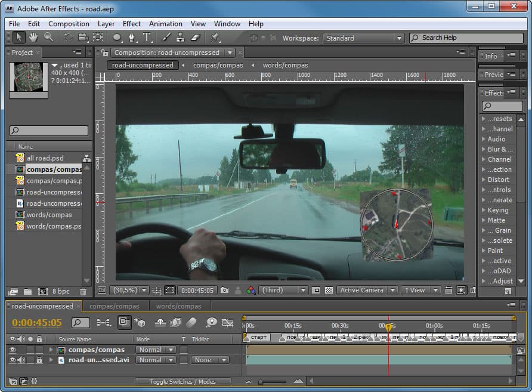Click the current time 0:00:45:05 display

(x=37, y=323)
